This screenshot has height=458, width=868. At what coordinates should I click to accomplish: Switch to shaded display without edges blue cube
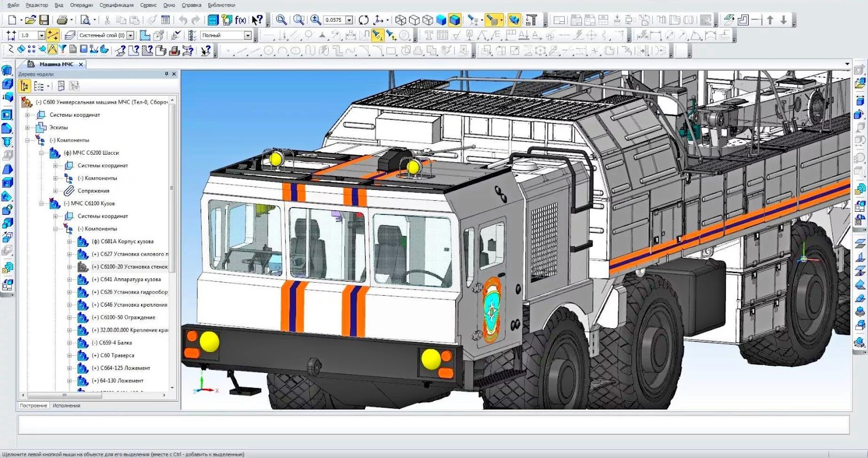[442, 20]
